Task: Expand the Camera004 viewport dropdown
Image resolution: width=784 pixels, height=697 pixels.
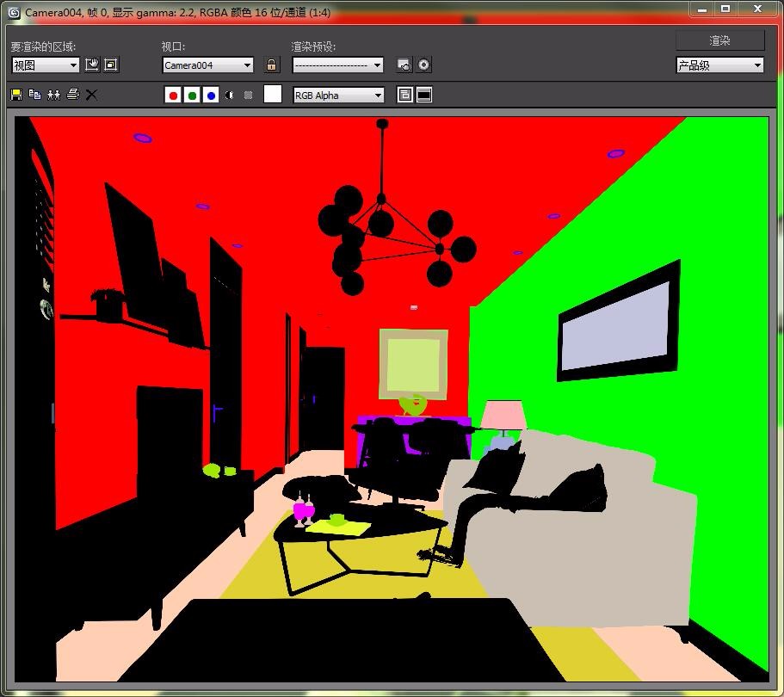Action: (x=207, y=65)
